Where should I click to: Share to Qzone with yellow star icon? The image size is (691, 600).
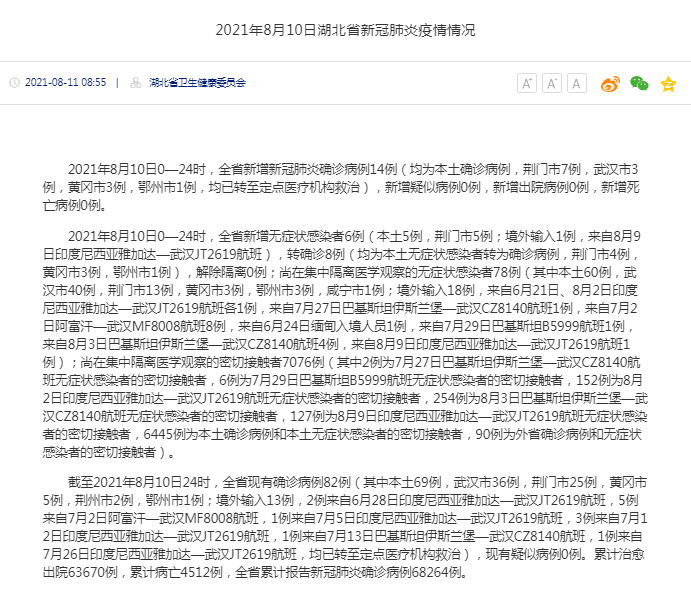pos(668,84)
